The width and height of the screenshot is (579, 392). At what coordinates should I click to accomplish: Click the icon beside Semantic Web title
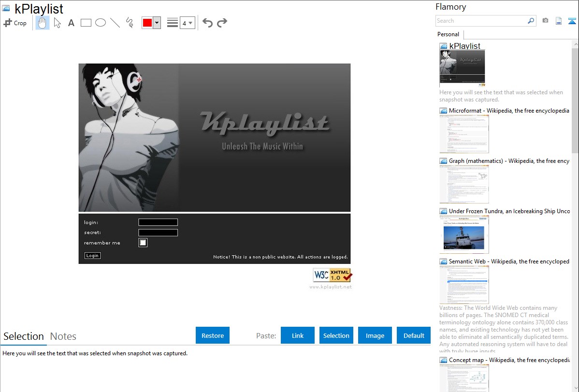tap(443, 261)
